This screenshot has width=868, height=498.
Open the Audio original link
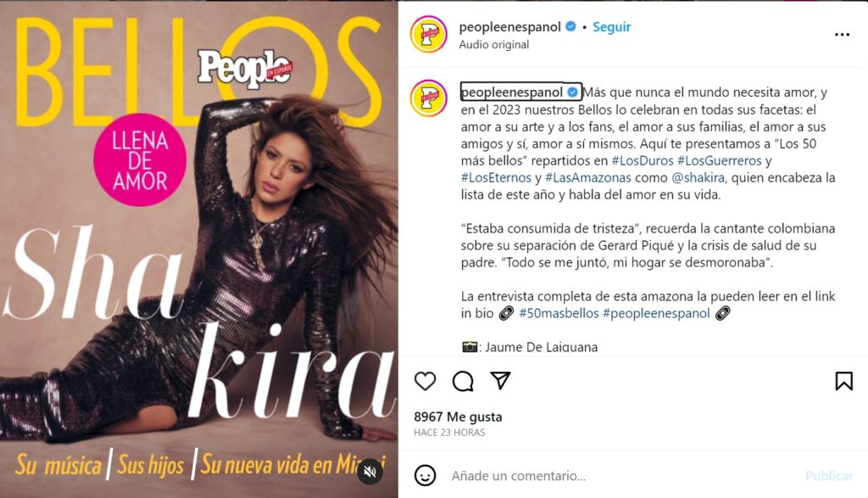[494, 44]
